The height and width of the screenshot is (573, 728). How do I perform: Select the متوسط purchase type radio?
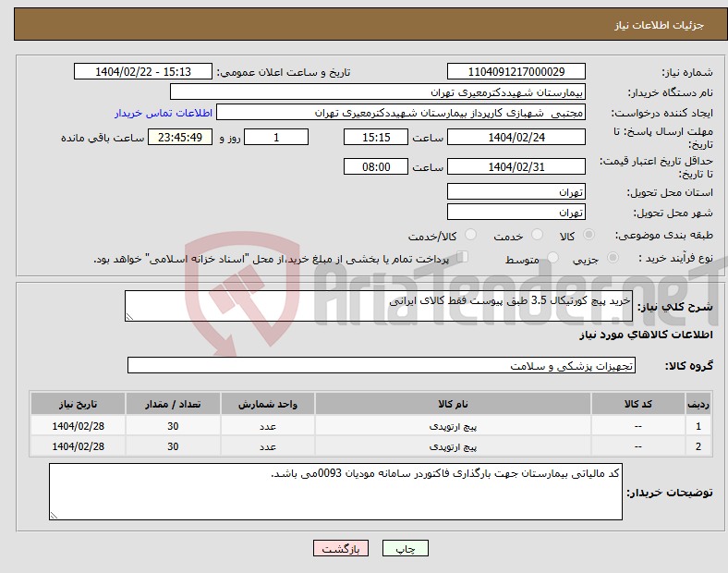(x=552, y=258)
